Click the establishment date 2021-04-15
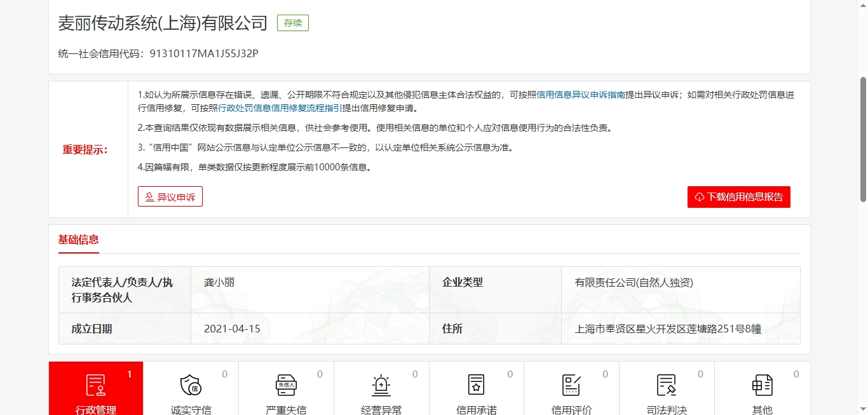The image size is (868, 415). tap(232, 329)
